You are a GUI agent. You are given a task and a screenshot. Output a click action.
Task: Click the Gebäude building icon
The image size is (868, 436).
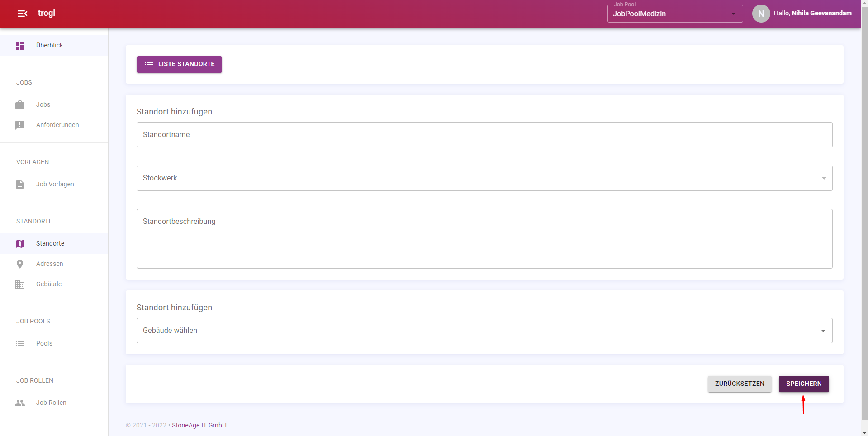20,284
